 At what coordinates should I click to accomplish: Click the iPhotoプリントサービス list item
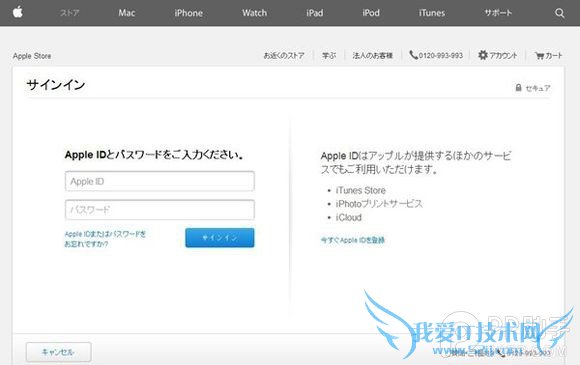point(379,204)
